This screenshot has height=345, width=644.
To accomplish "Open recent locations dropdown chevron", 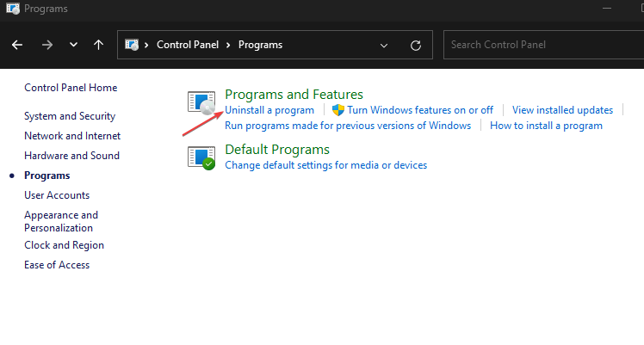I will [73, 44].
